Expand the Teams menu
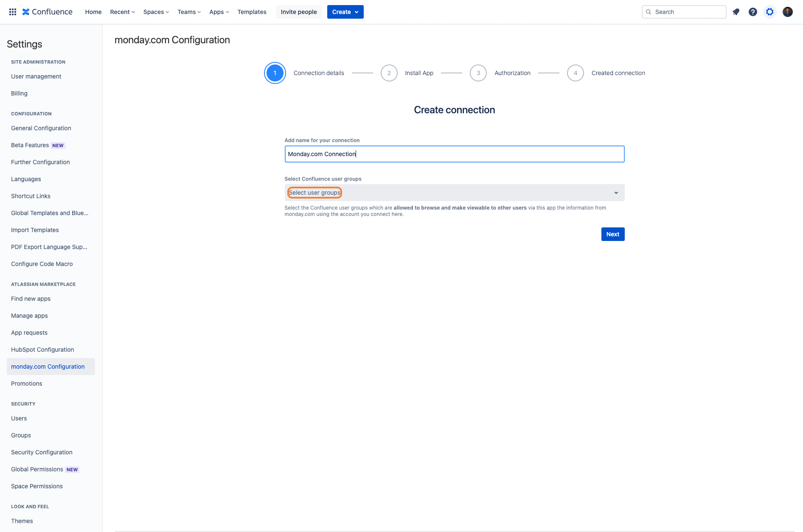The height and width of the screenshot is (532, 803). [189, 12]
